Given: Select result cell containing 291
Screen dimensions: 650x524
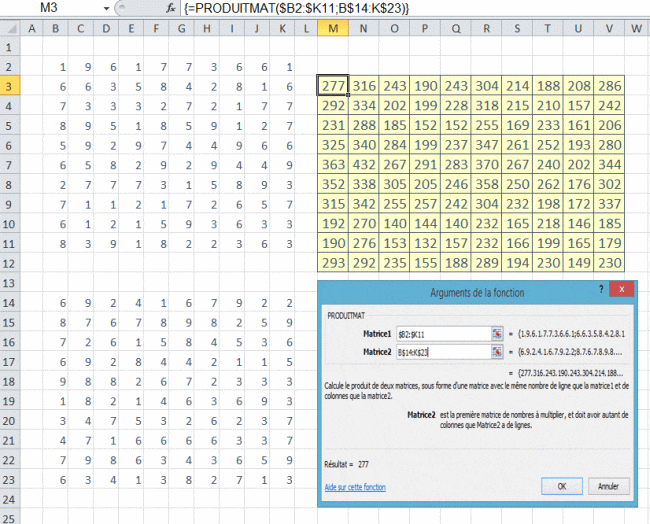Looking at the screenshot, I should point(425,165).
